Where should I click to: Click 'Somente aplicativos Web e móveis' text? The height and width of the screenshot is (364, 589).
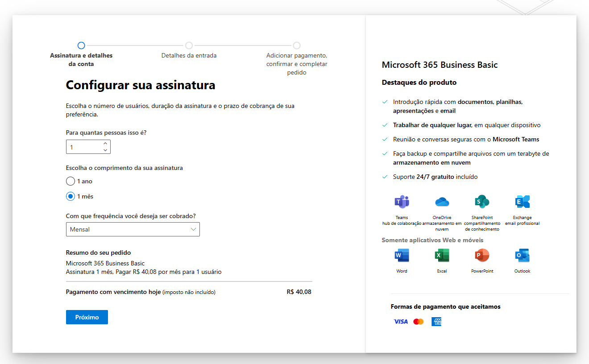point(432,240)
